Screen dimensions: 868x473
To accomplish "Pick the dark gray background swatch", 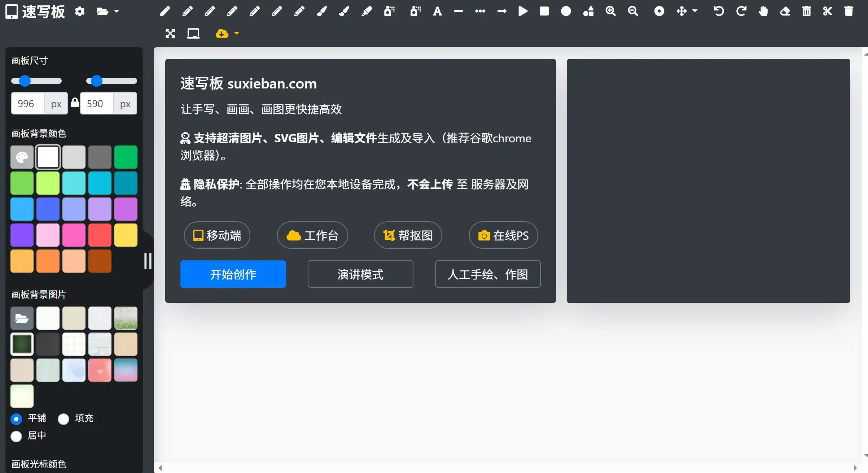I will point(100,157).
